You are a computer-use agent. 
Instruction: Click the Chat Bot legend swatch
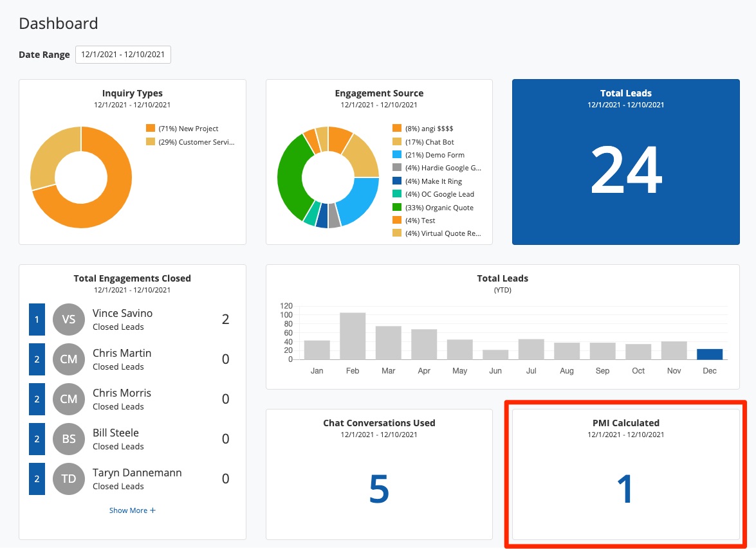pyautogui.click(x=397, y=142)
